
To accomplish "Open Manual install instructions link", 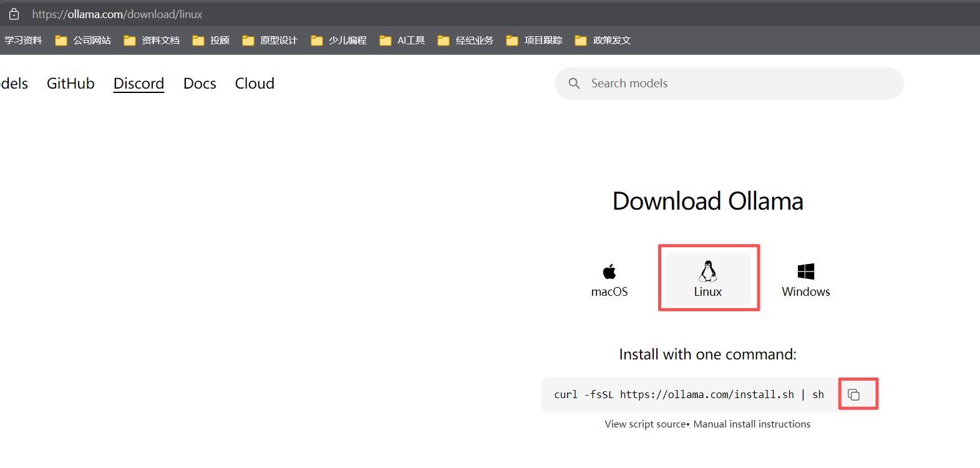I will click(x=752, y=424).
